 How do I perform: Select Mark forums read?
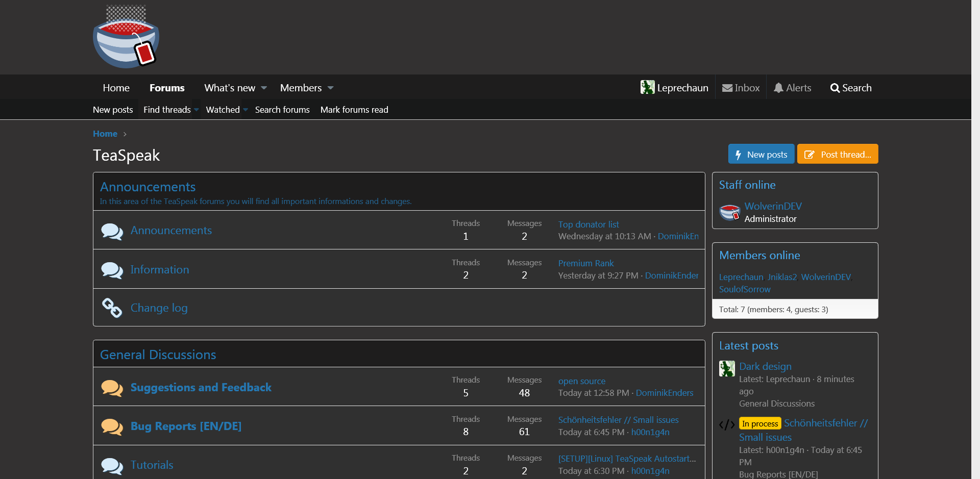(354, 110)
